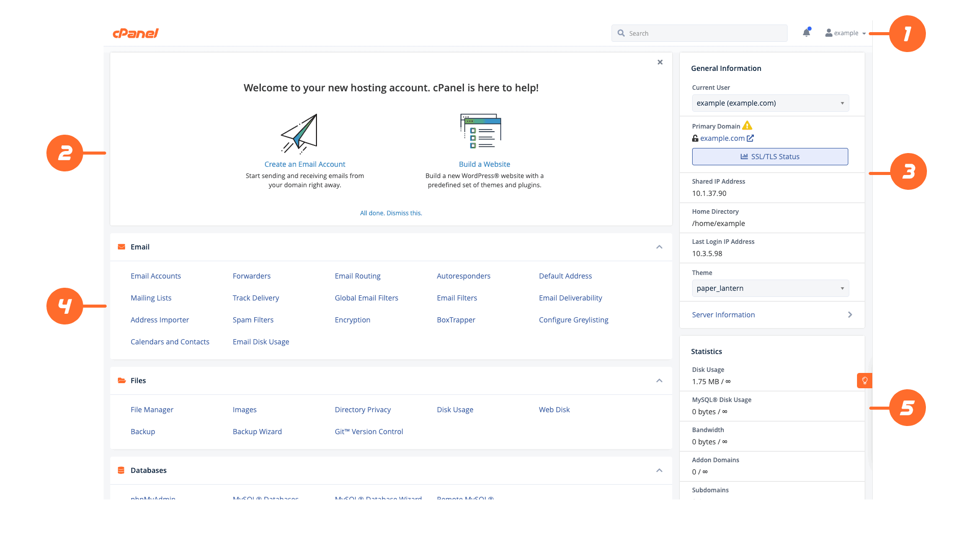980x551 pixels.
Task: Open Email Accounts link
Action: [156, 276]
